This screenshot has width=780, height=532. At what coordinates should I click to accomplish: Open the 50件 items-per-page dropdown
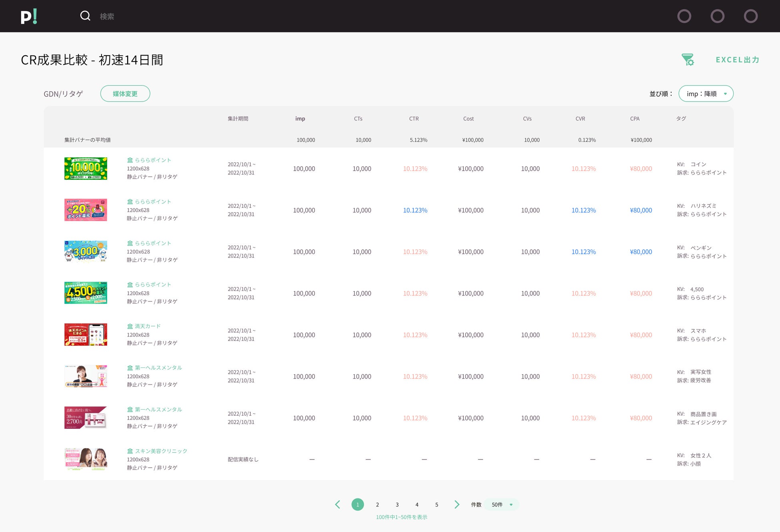click(502, 504)
